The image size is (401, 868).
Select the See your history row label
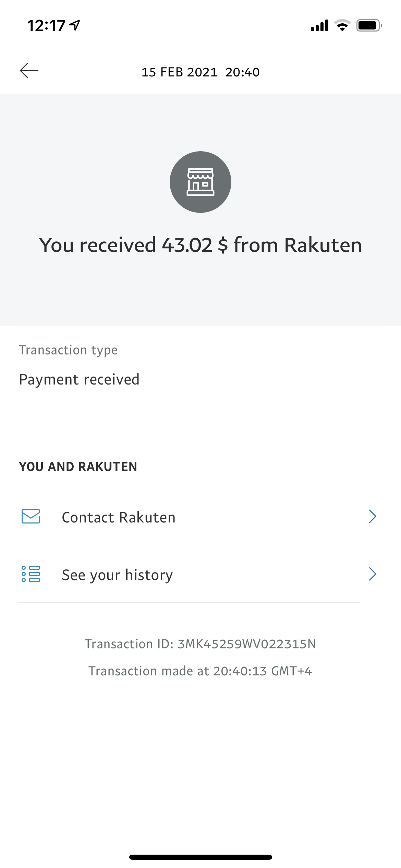click(117, 575)
